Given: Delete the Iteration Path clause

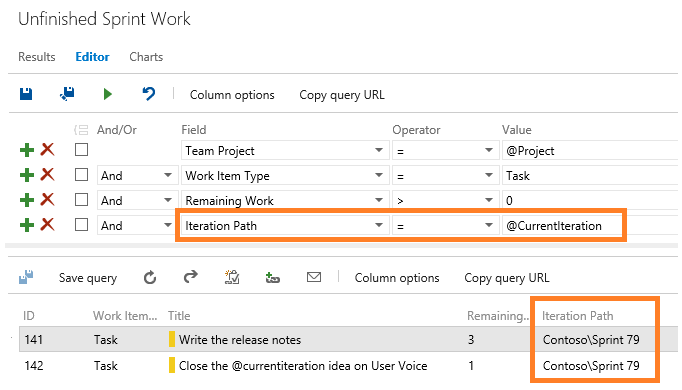Looking at the screenshot, I should click(x=47, y=225).
